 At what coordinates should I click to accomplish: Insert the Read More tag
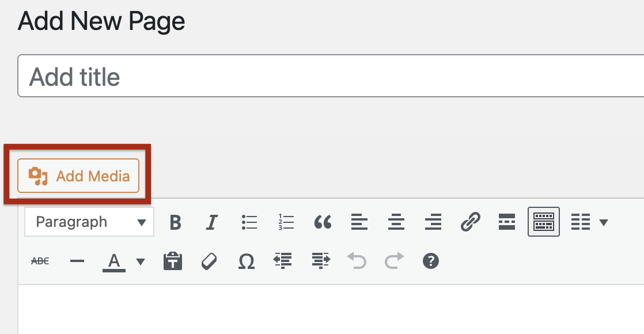coord(506,222)
